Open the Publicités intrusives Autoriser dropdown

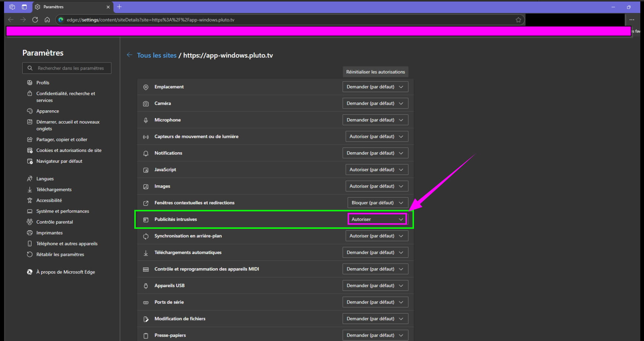click(x=378, y=219)
